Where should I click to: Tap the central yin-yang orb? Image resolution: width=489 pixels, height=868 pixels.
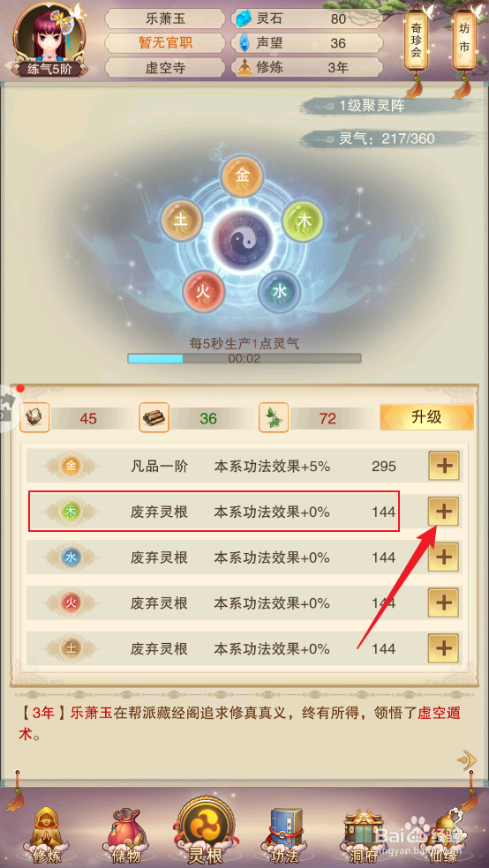coord(242,243)
